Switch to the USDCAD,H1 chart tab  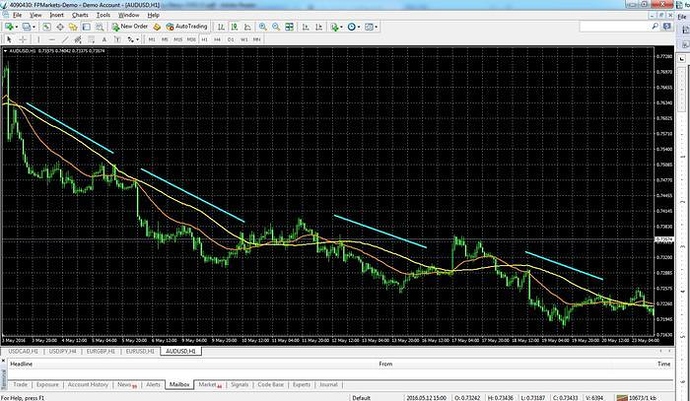click(23, 351)
